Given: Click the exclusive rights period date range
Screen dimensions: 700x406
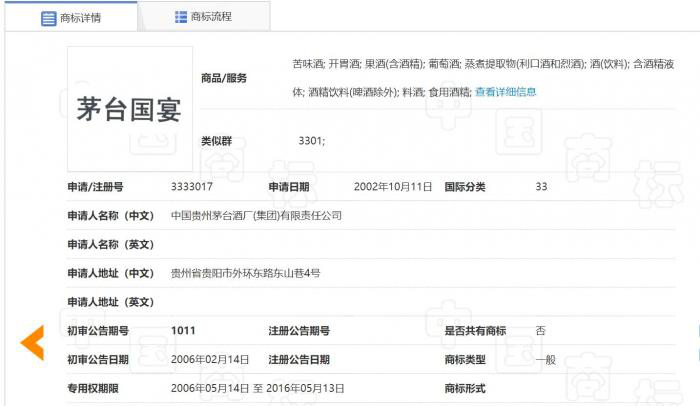Looking at the screenshot, I should point(258,388).
